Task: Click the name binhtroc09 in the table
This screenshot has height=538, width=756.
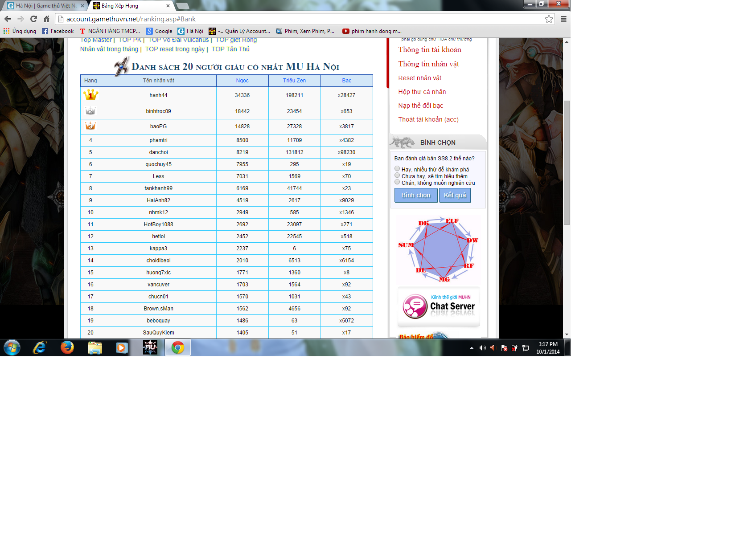Action: tap(159, 111)
